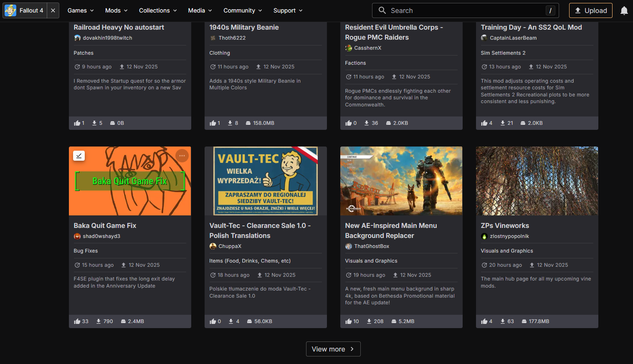Expand the Media dropdown menu
Screen dimensions: 633x364
(x=200, y=10)
